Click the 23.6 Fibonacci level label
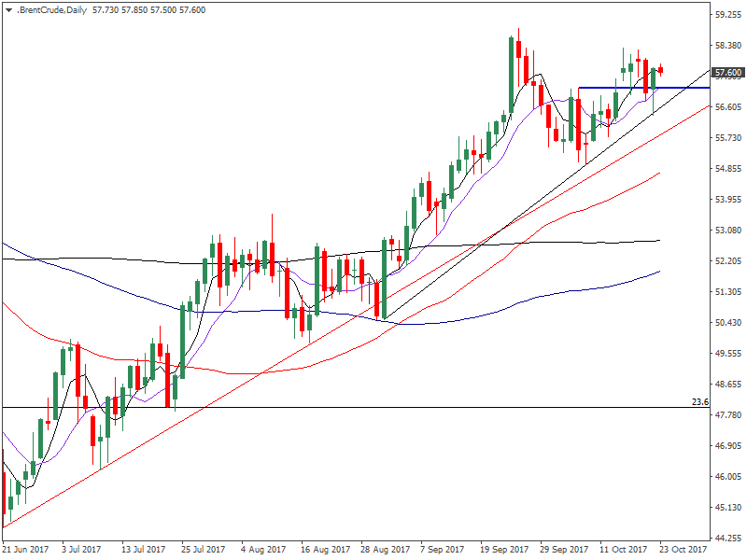The height and width of the screenshot is (560, 747). point(700,401)
